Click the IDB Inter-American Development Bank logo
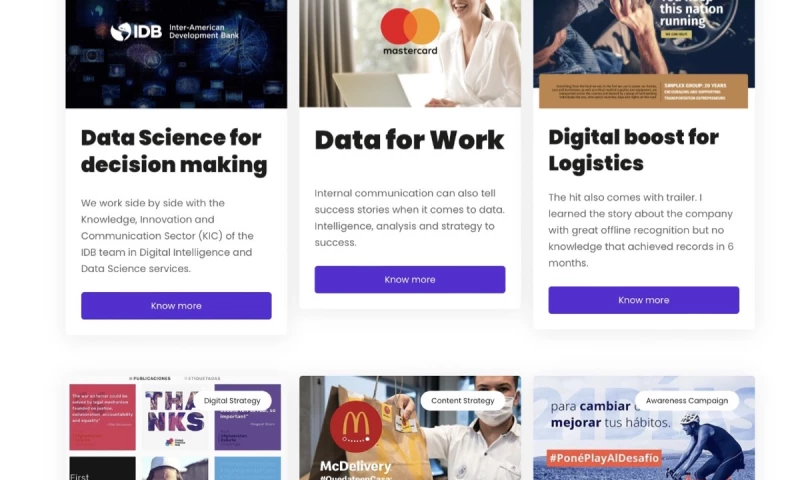The image size is (800, 480). pyautogui.click(x=174, y=32)
